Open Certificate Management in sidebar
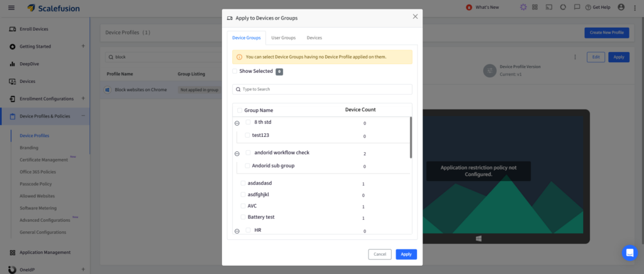This screenshot has width=644, height=274. click(x=44, y=160)
